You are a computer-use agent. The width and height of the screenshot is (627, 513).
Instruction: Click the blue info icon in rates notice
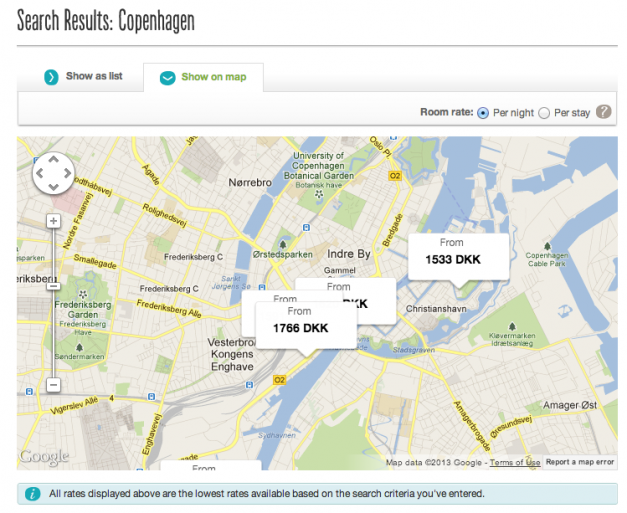(32, 494)
